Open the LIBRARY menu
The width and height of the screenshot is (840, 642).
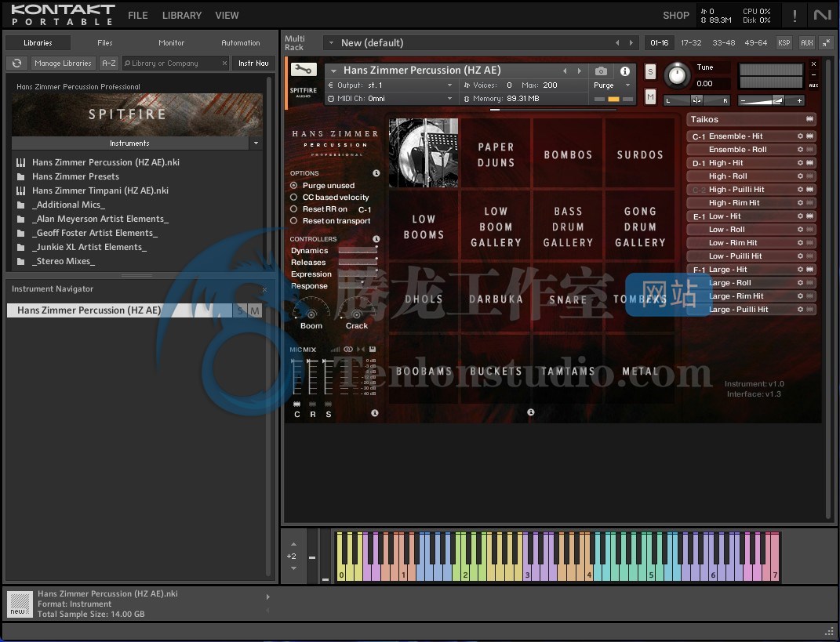coord(182,16)
